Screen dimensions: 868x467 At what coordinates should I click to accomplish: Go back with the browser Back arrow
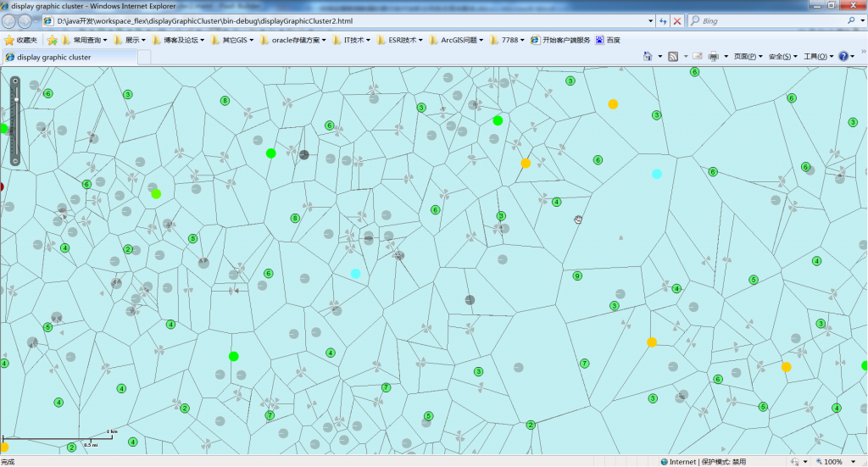pos(8,21)
